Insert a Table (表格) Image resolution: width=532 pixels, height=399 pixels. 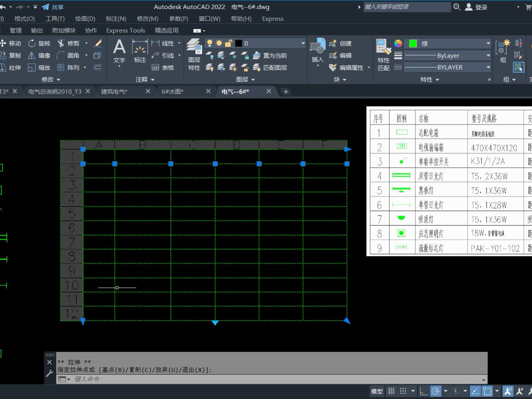pos(163,67)
